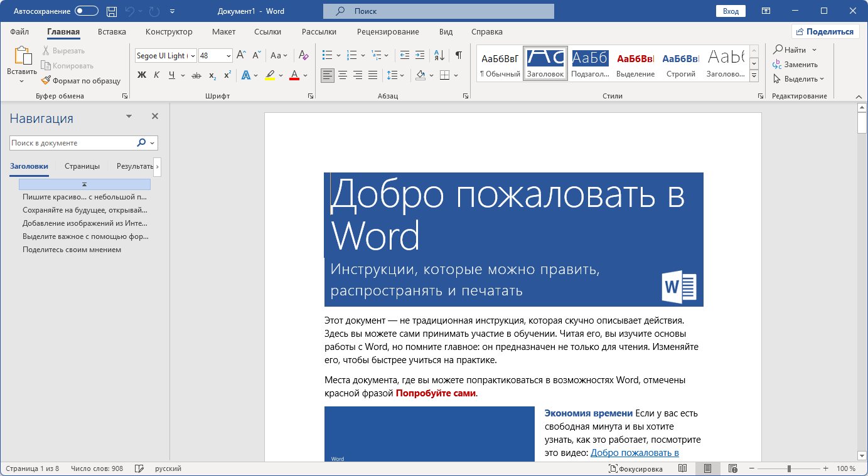
Task: Apply the red font color
Action: coord(294,75)
